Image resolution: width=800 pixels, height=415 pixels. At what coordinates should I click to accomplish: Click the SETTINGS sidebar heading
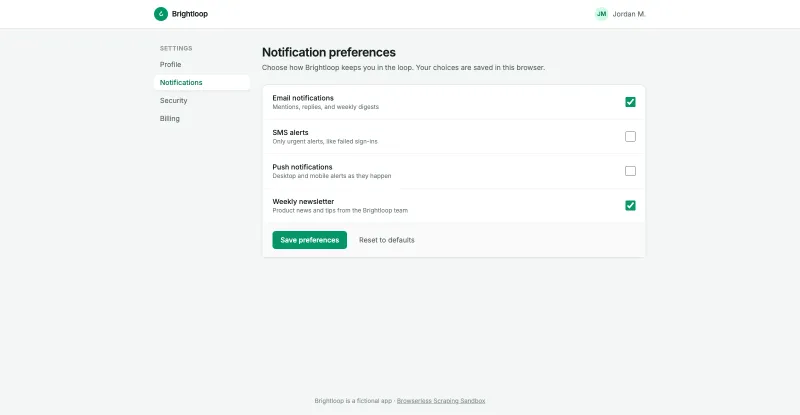click(176, 48)
